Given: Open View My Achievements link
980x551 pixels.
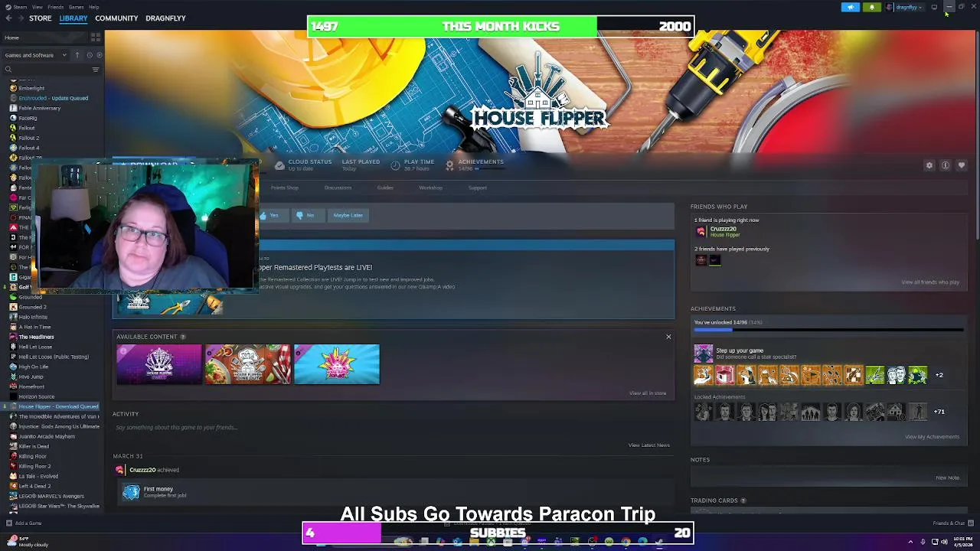Looking at the screenshot, I should pos(932,437).
